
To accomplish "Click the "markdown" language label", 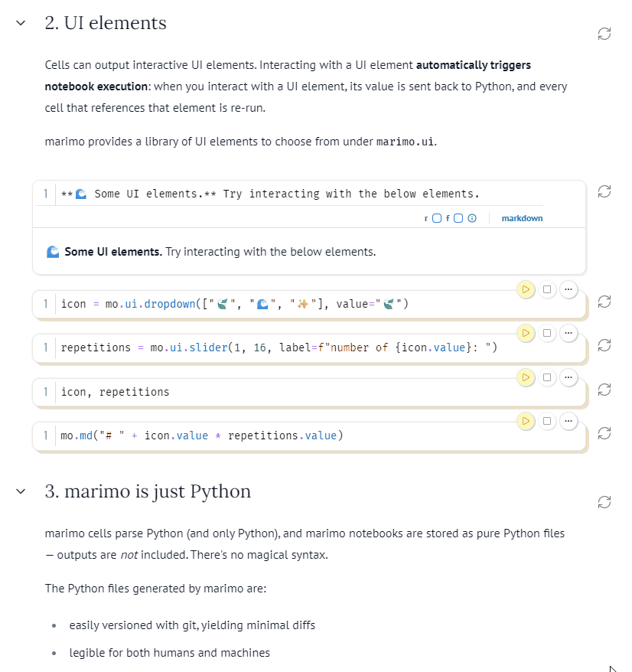I will point(522,218).
